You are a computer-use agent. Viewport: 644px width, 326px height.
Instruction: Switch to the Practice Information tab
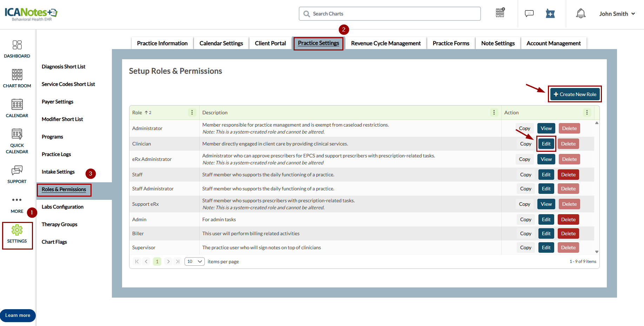coord(162,43)
